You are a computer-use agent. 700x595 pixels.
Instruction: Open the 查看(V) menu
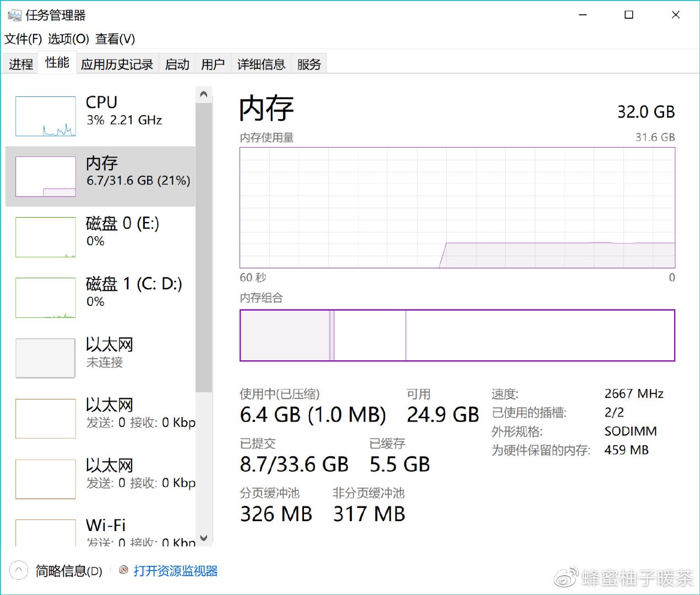point(115,39)
